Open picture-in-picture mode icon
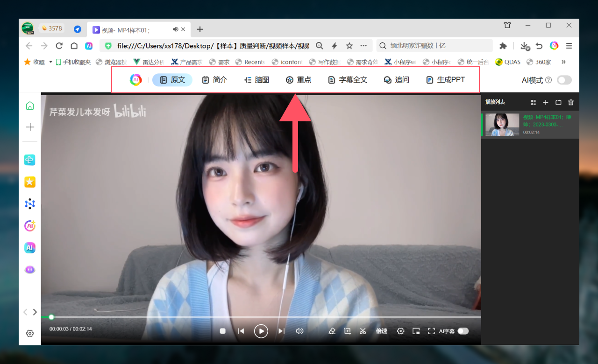Image resolution: width=598 pixels, height=364 pixels. click(416, 331)
